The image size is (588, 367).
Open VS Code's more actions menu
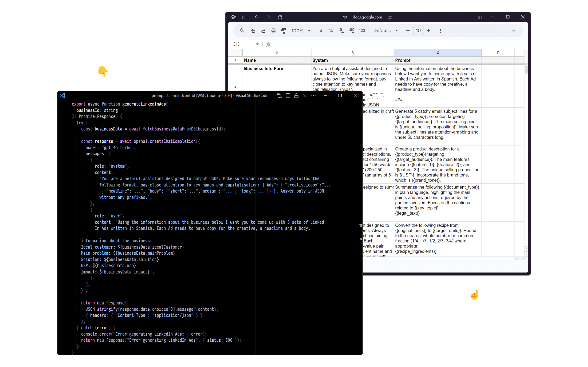[313, 95]
